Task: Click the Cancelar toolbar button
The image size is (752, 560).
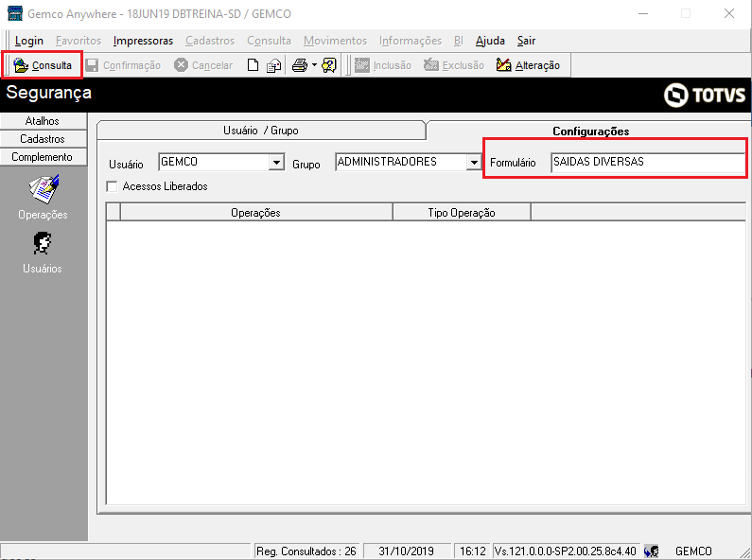Action: (203, 65)
